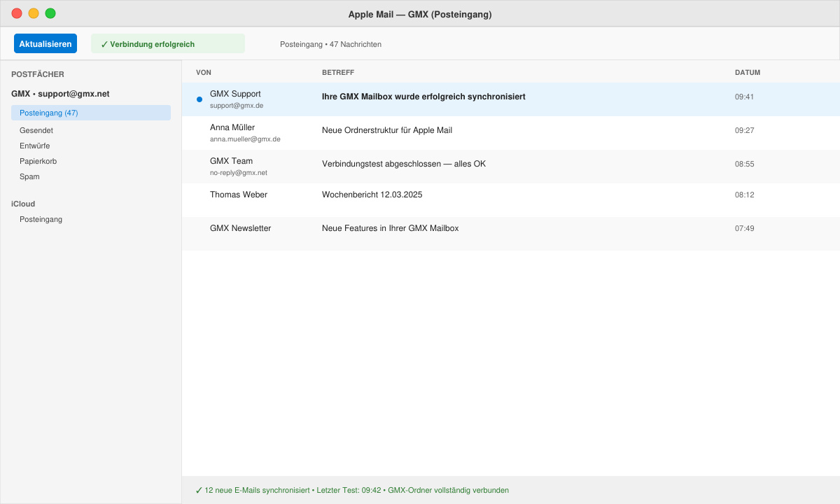Sort by the BETREFF column header
840x504 pixels.
[338, 73]
